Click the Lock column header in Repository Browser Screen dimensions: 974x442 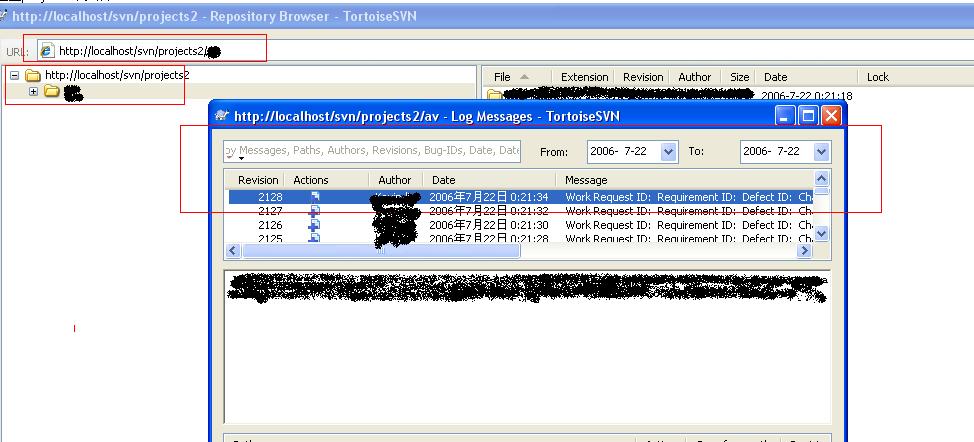pyautogui.click(x=878, y=77)
